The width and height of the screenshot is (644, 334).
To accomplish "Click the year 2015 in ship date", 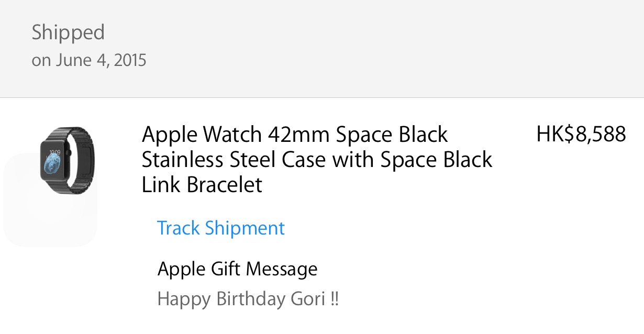I will pyautogui.click(x=130, y=61).
